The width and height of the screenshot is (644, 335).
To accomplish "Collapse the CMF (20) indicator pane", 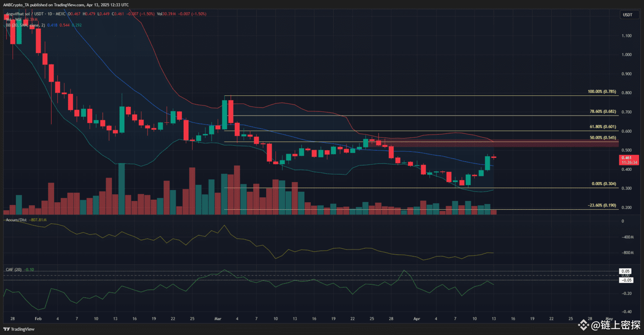I will (13, 270).
